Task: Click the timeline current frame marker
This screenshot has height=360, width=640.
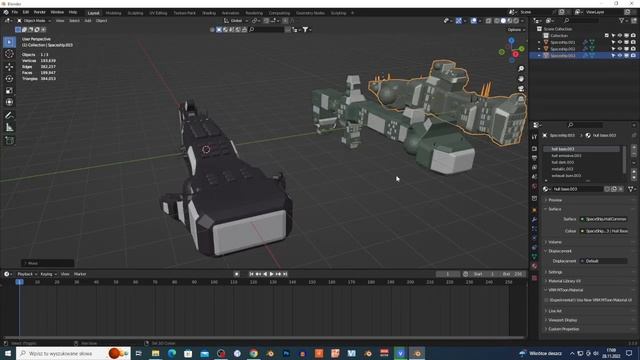Action: coord(19,282)
